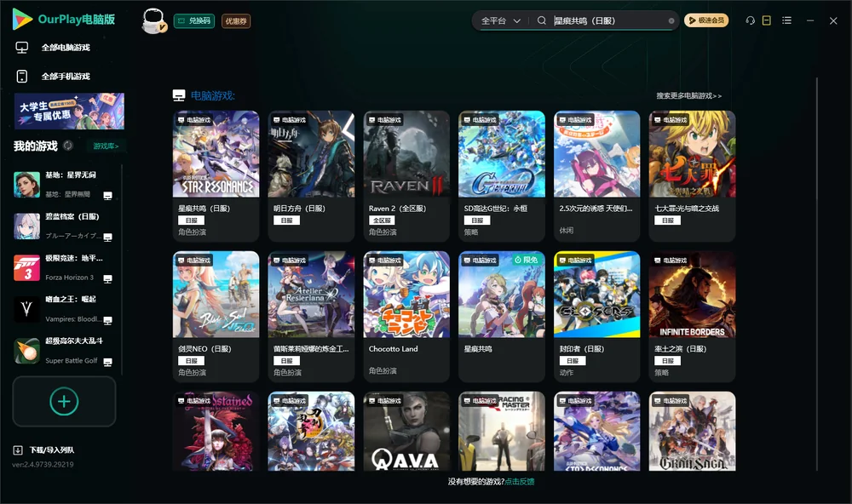Refresh the 我的游戏 list
Image resolution: width=852 pixels, height=504 pixels.
68,146
